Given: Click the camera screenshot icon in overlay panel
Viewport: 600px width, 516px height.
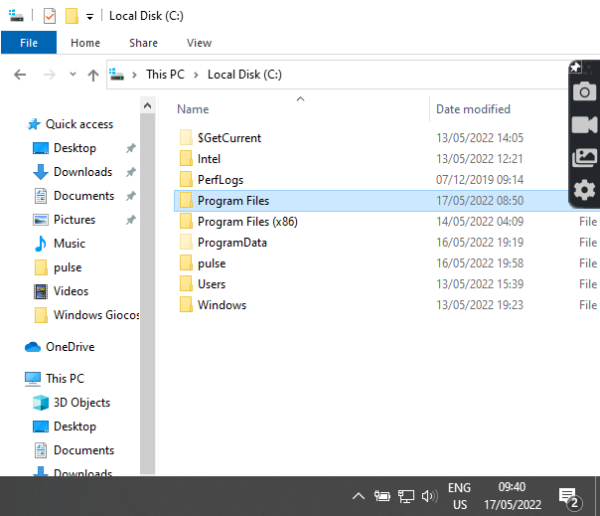Looking at the screenshot, I should pyautogui.click(x=584, y=91).
